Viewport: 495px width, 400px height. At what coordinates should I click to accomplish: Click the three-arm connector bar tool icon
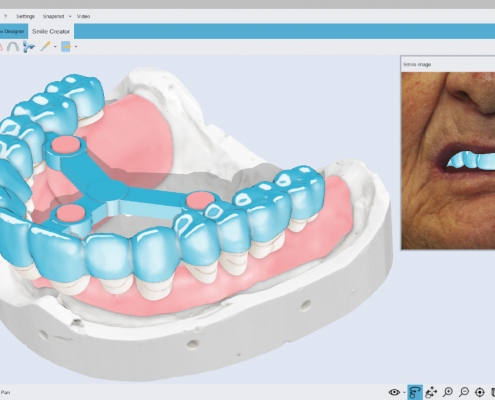pos(29,47)
